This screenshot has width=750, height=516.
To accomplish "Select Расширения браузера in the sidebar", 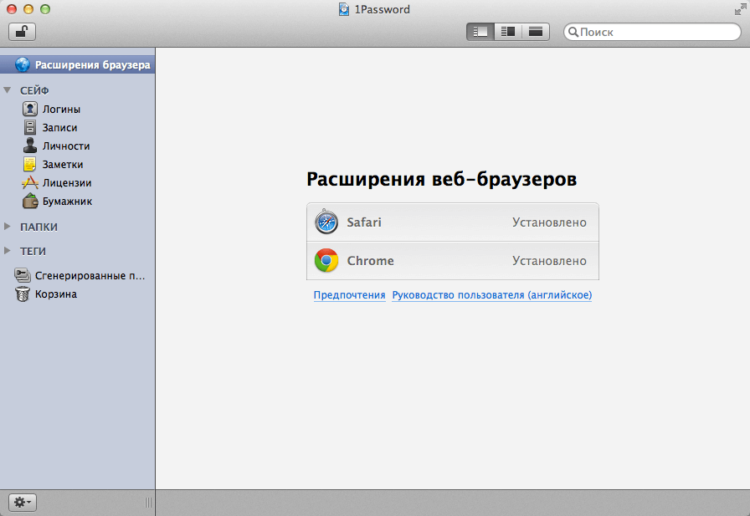I will (77, 65).
